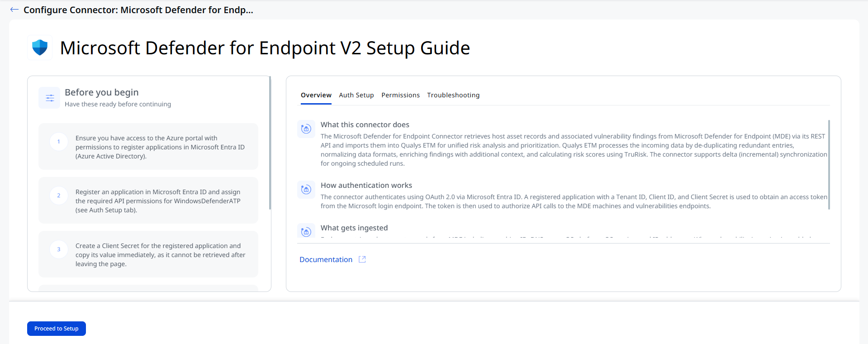Viewport: 868px width, 344px height.
Task: Select the Troubleshooting tab
Action: click(453, 95)
